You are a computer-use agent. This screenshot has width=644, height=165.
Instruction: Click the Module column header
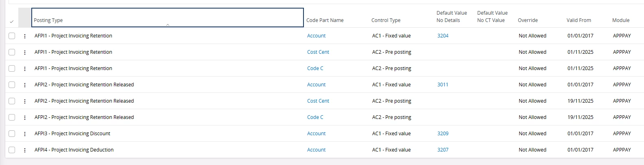620,20
